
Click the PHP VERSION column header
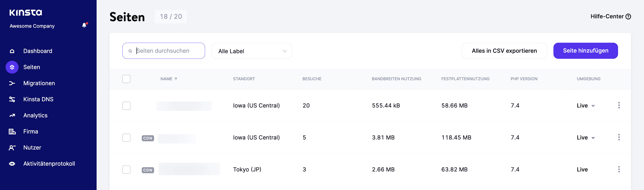(524, 79)
